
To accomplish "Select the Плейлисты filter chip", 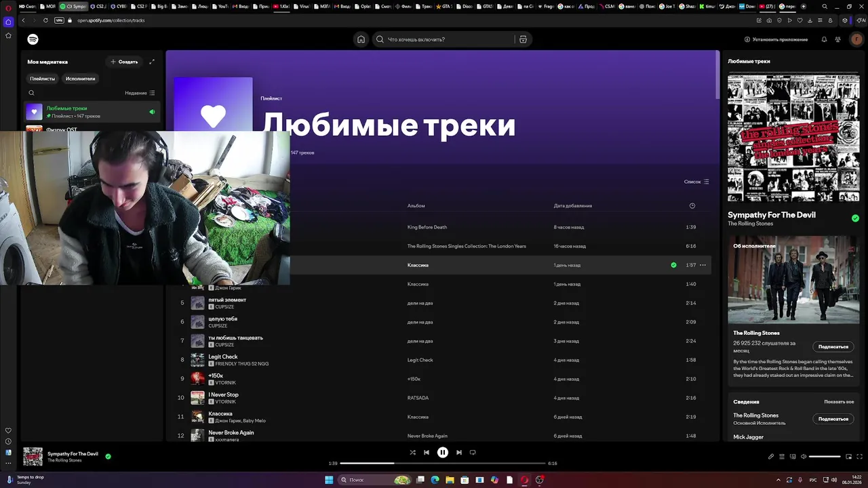I will pyautogui.click(x=42, y=79).
